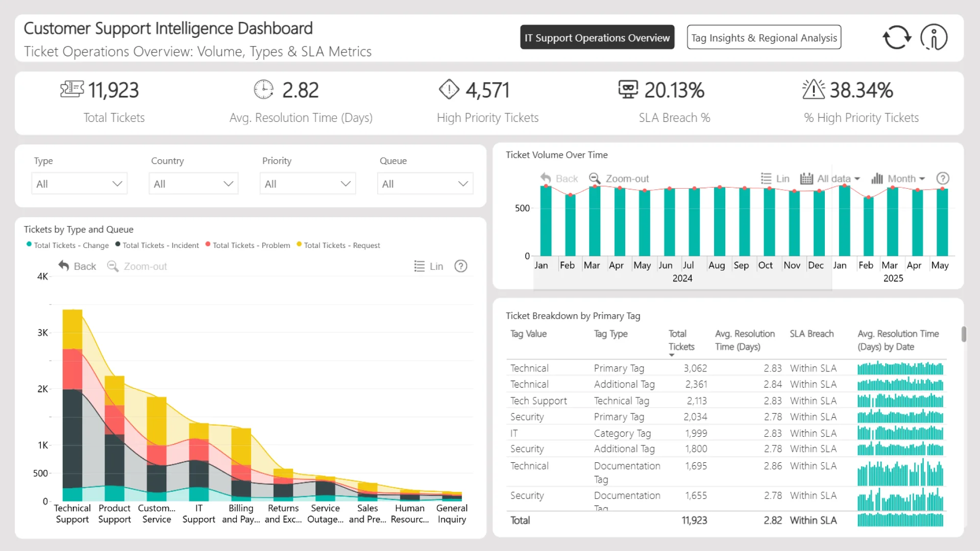980x551 pixels.
Task: Click the Technical Support stacked bar
Action: click(x=72, y=405)
